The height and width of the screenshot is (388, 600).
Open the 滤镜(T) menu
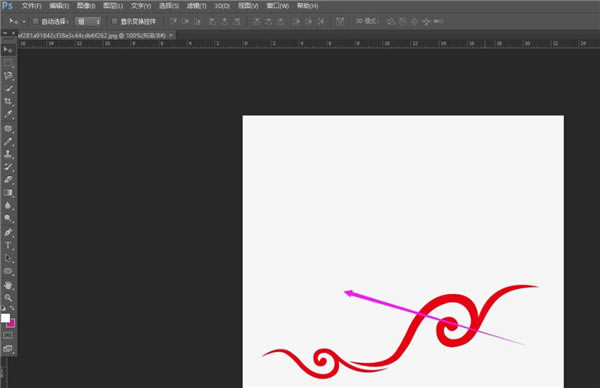pos(196,6)
